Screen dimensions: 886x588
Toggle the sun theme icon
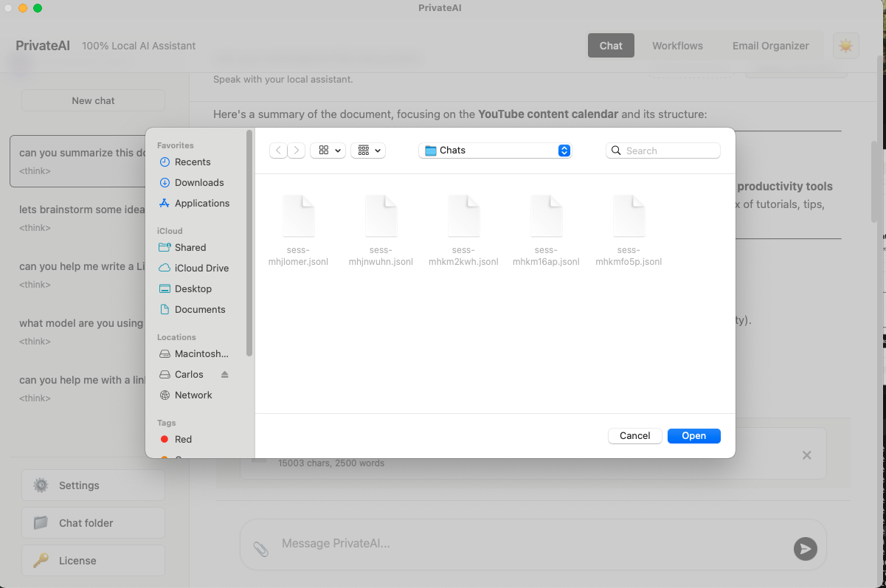click(x=845, y=46)
